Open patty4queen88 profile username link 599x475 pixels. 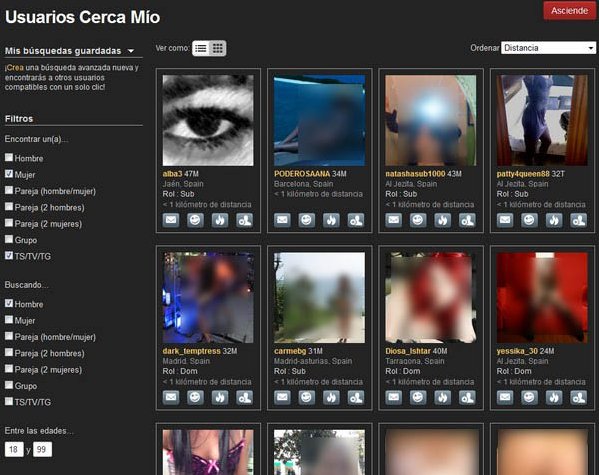click(x=523, y=174)
